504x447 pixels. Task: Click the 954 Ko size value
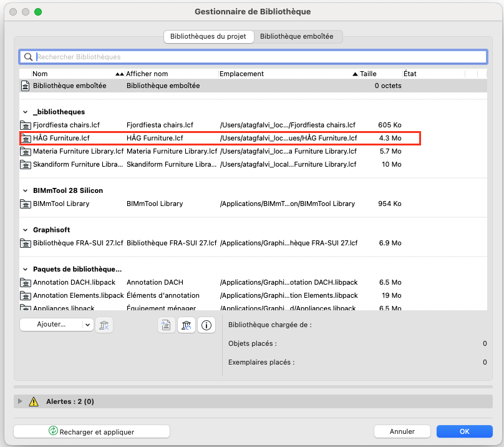[x=390, y=204]
